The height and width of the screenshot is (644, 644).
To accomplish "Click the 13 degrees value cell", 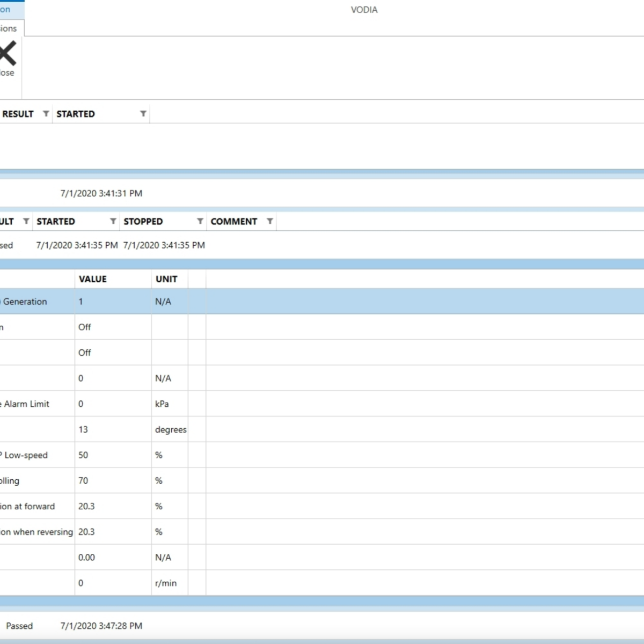I will [83, 429].
